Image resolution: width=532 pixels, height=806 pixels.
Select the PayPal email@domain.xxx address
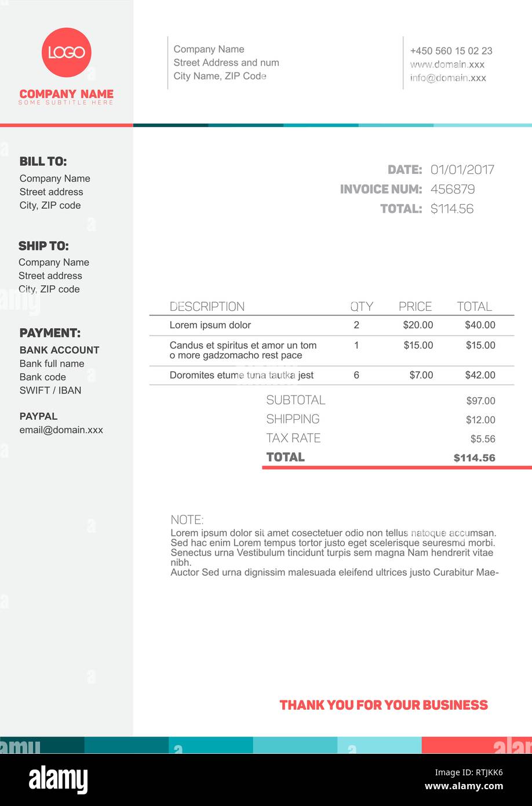(61, 430)
